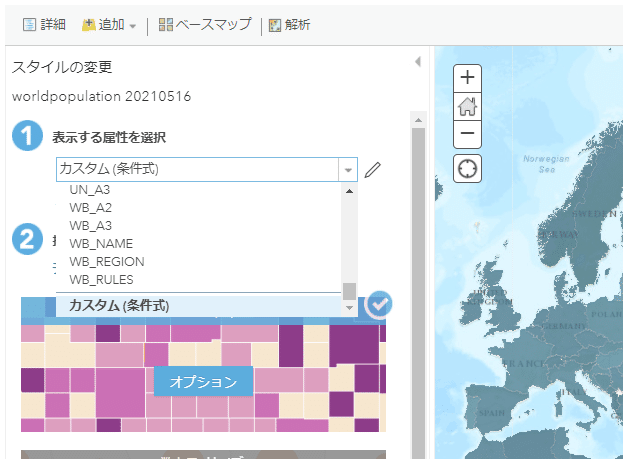This screenshot has width=623, height=459.
Task: Return map to home extent
Action: click(x=467, y=107)
